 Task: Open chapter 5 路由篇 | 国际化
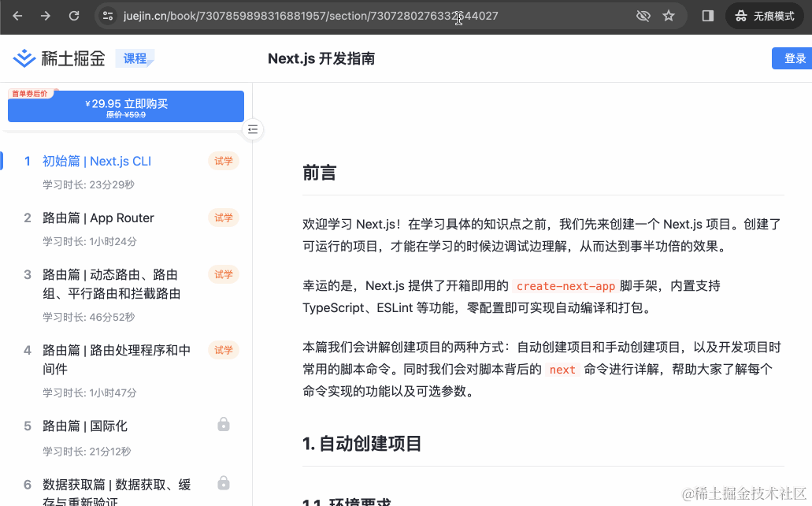pos(85,426)
